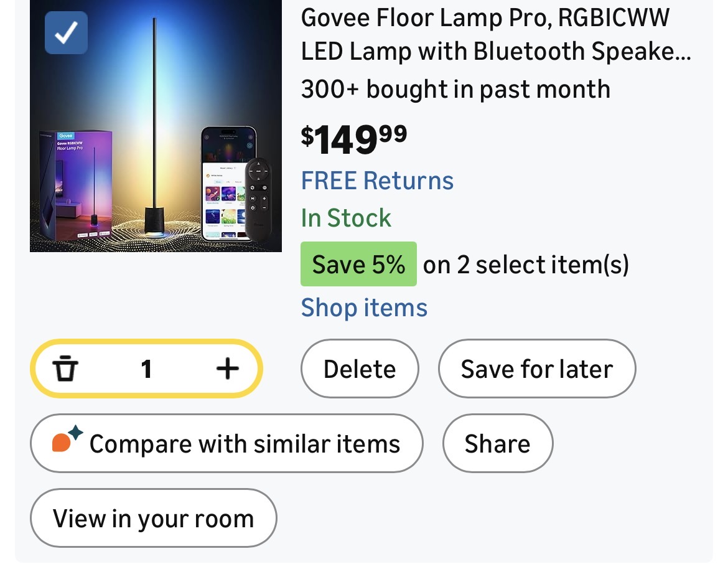Uncheck the Govee Floor Lamp item checkbox
This screenshot has width=728, height=564.
(x=66, y=33)
